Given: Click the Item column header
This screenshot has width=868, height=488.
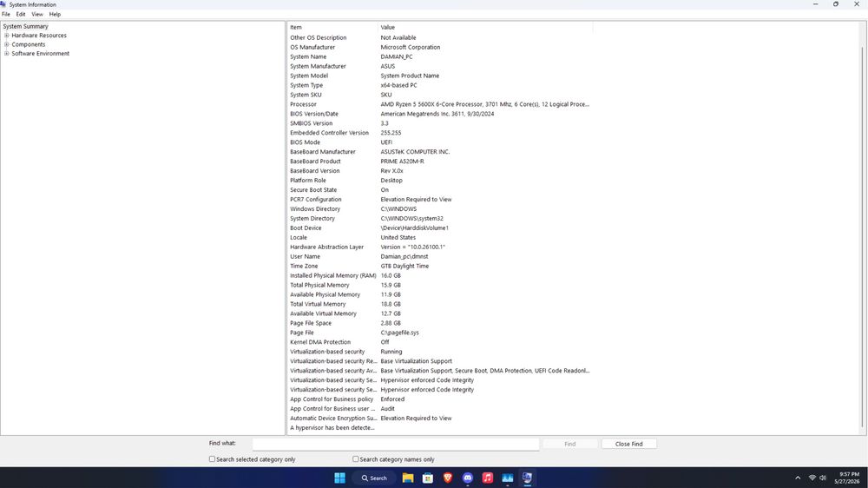Looking at the screenshot, I should tap(332, 27).
